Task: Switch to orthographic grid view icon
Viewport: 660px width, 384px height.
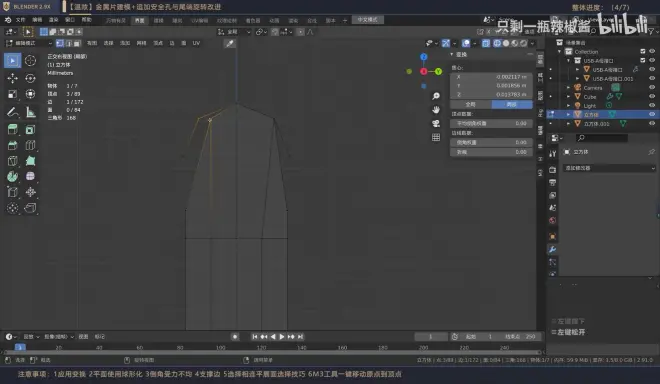Action: coord(436,137)
